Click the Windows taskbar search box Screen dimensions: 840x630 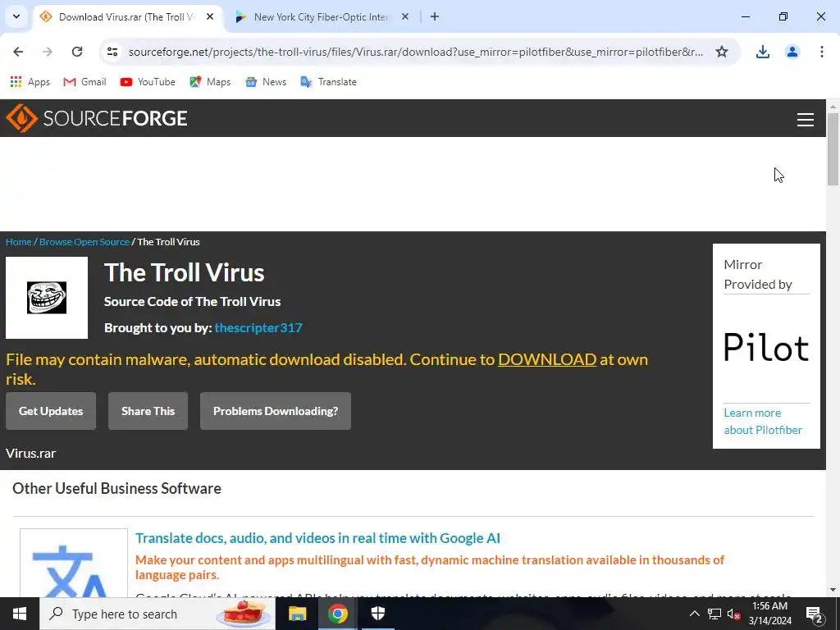coord(157,614)
